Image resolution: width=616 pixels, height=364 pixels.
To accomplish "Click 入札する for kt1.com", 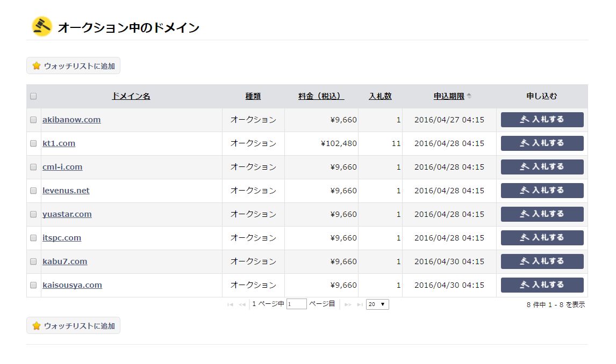I will [x=542, y=143].
